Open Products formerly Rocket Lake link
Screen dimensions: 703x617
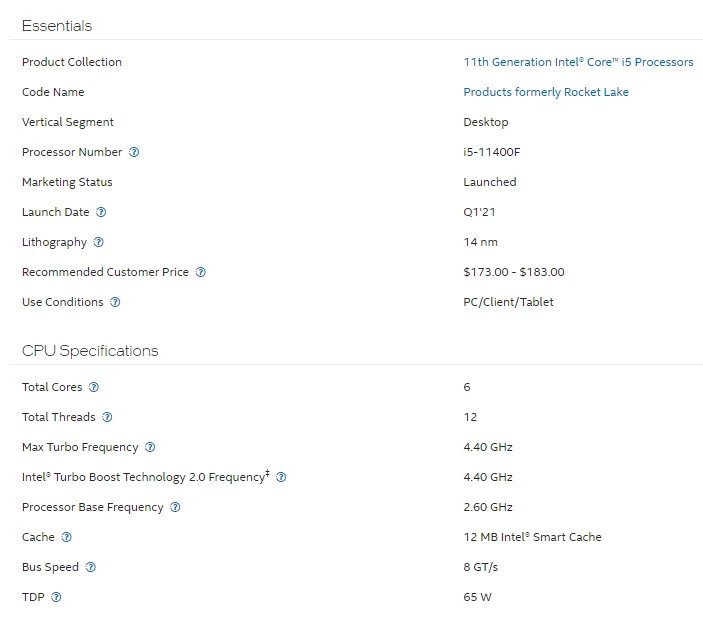546,92
